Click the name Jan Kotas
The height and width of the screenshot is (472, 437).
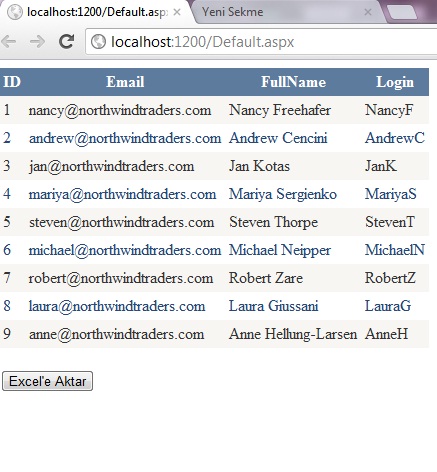(x=259, y=166)
